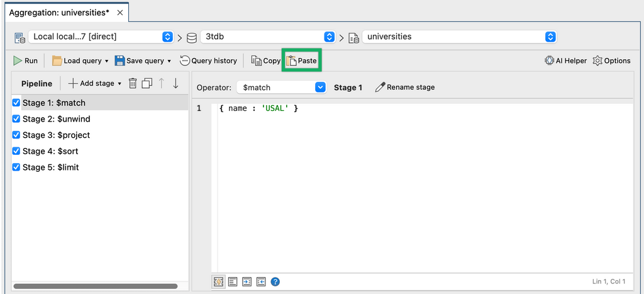Move stage down with the down arrow
Image resolution: width=644 pixels, height=294 pixels.
tap(176, 83)
